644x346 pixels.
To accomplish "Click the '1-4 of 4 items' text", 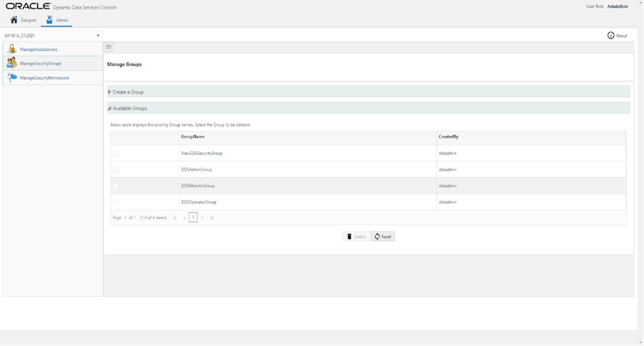I will click(x=153, y=218).
